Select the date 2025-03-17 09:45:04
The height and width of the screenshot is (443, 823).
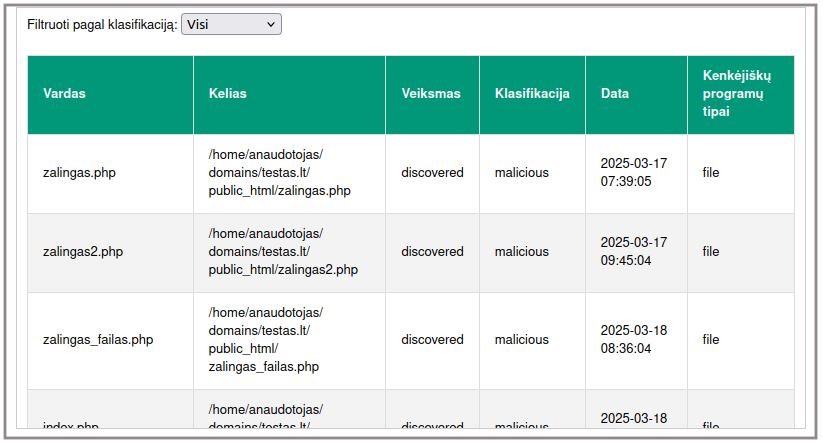pyautogui.click(x=633, y=252)
